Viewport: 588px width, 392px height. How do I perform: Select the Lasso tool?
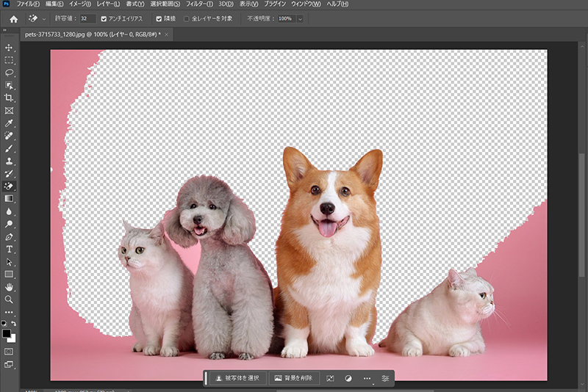pos(9,73)
